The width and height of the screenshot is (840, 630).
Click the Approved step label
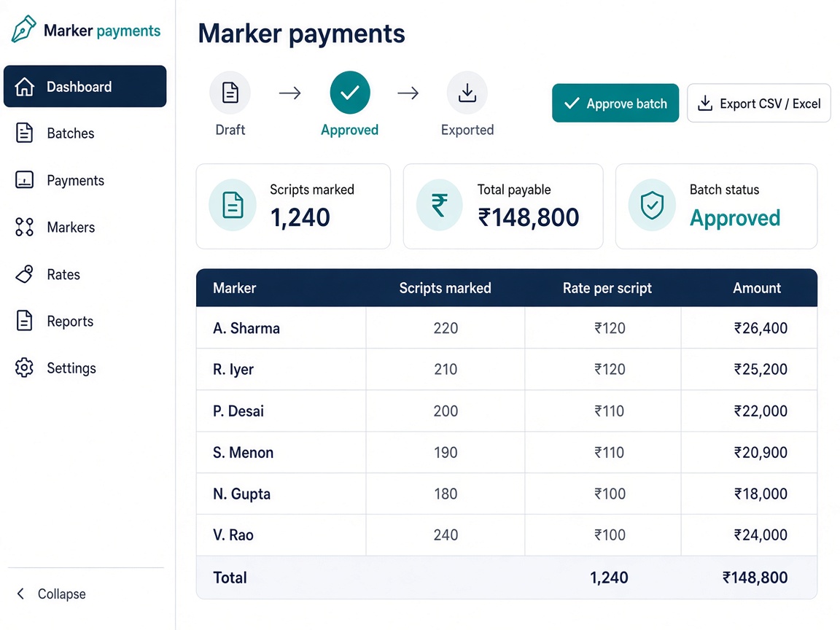coord(350,131)
